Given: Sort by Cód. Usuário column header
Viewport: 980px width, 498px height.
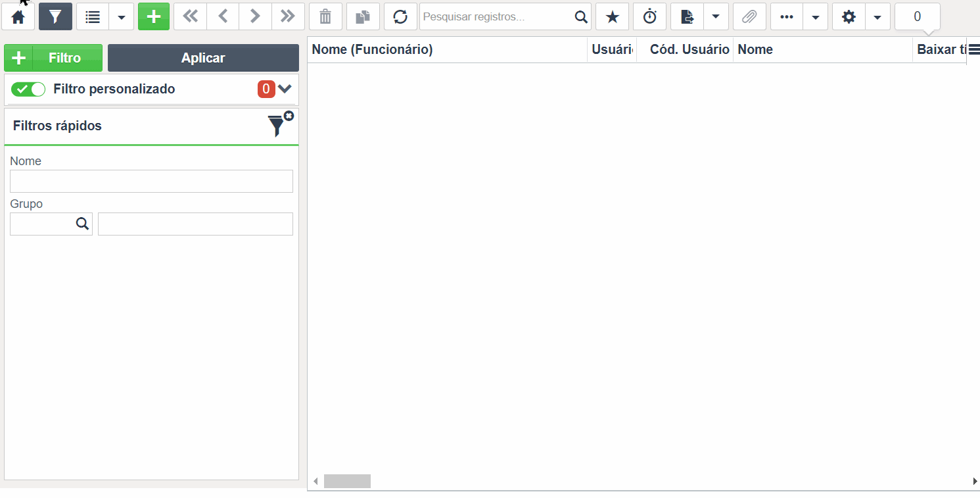Looking at the screenshot, I should tap(685, 50).
